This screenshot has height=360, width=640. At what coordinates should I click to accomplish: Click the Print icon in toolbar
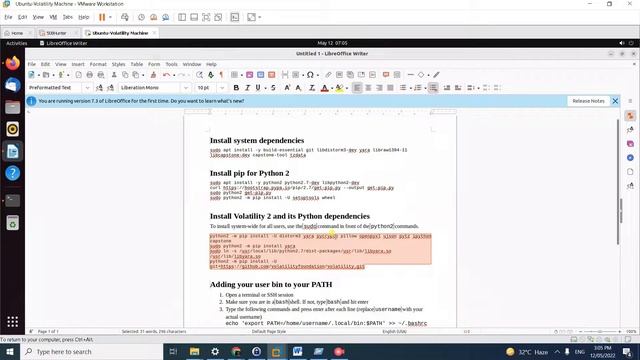(x=89, y=75)
